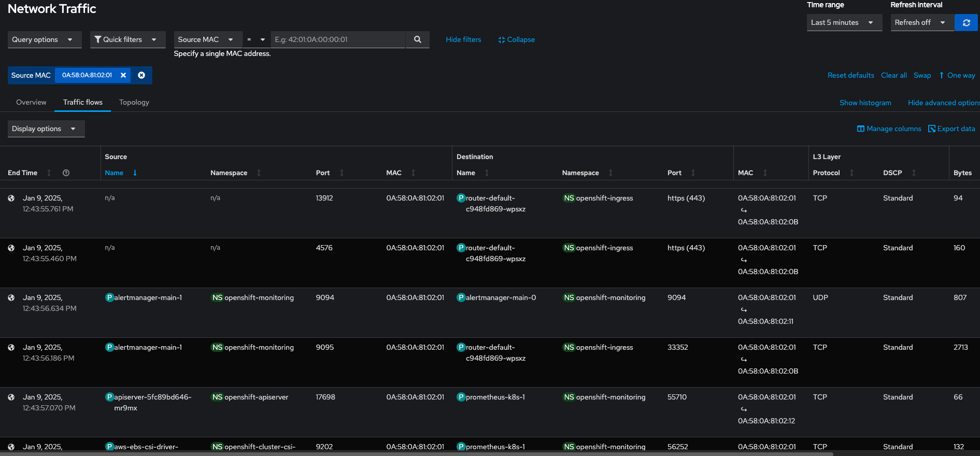Clear the entire Source MAC filter group

pos(141,75)
